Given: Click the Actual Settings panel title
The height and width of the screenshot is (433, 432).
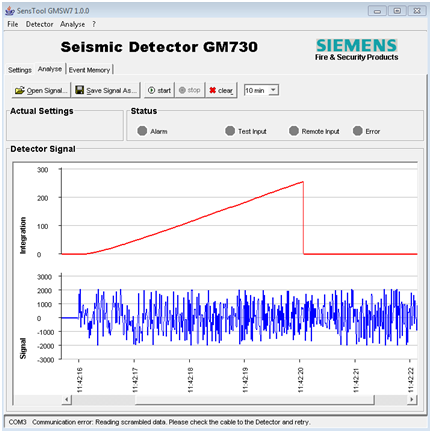Looking at the screenshot, I should pyautogui.click(x=42, y=111).
